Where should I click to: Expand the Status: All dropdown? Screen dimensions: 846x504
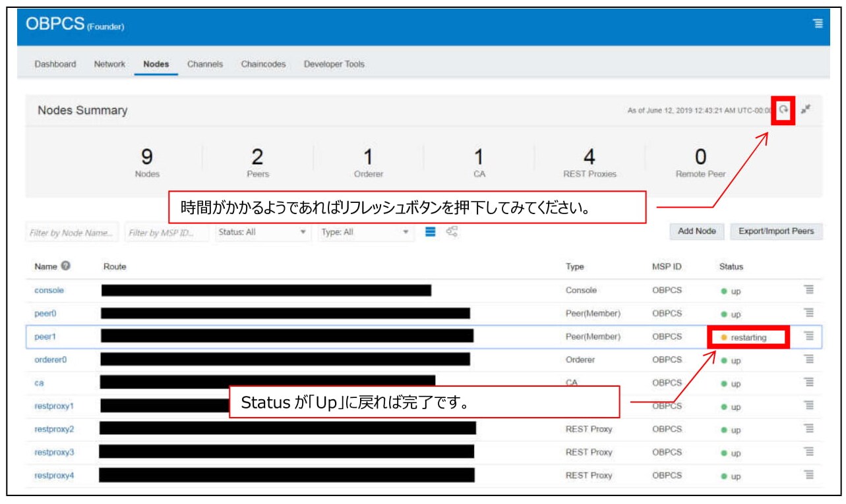click(263, 233)
